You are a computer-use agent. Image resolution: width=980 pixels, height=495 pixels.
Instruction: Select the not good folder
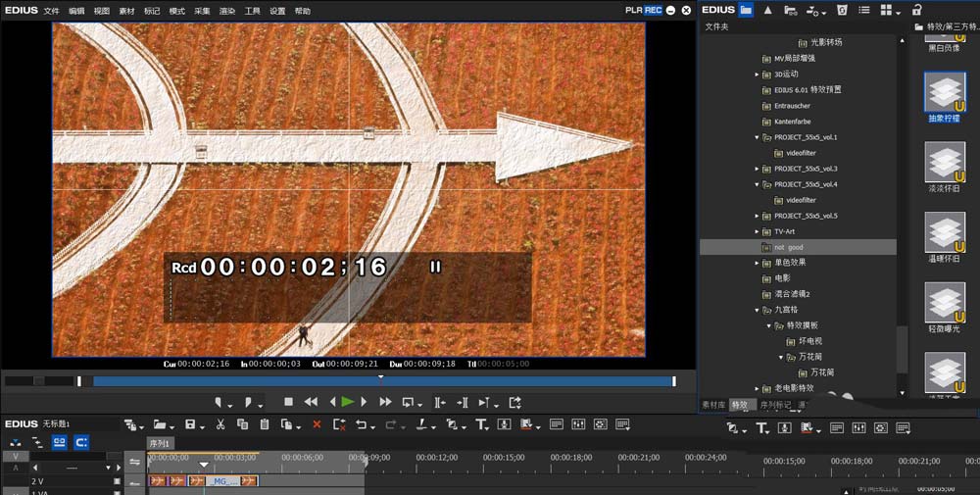798,247
